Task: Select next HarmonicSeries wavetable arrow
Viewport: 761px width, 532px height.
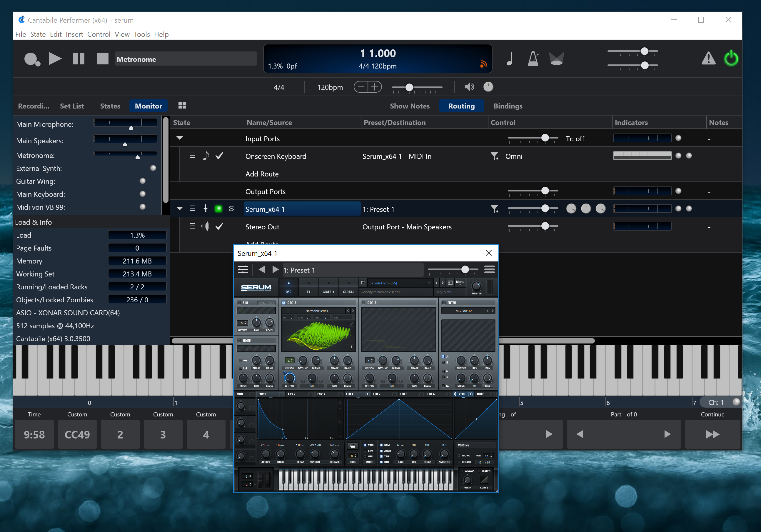Action: click(353, 311)
